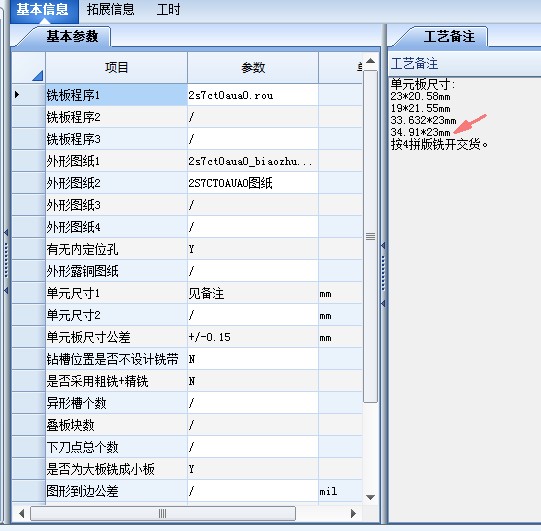541x531 pixels.
Task: Click the row indicator arrow beside 铣板程序1
Action: point(17,95)
